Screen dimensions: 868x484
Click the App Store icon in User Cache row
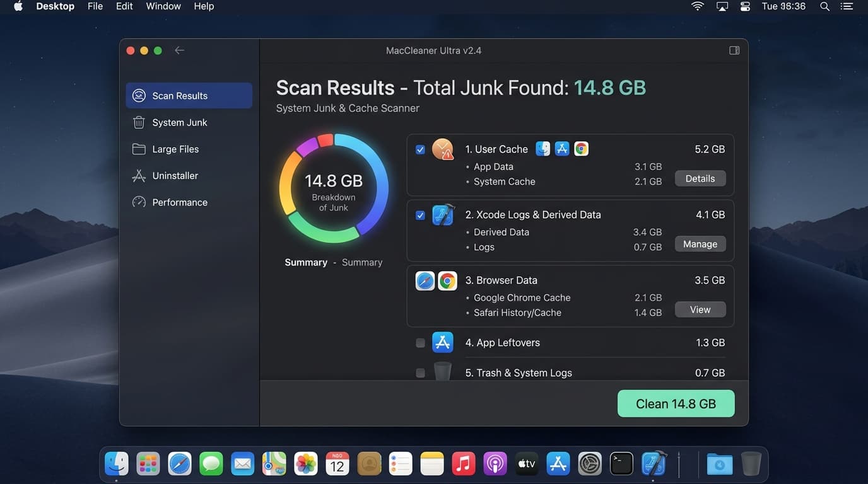click(x=562, y=149)
